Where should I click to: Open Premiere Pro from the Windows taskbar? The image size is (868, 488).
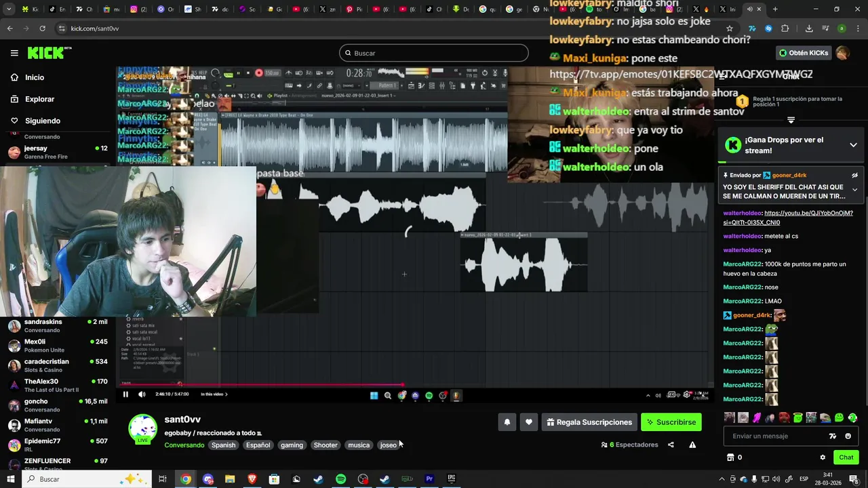point(429,479)
